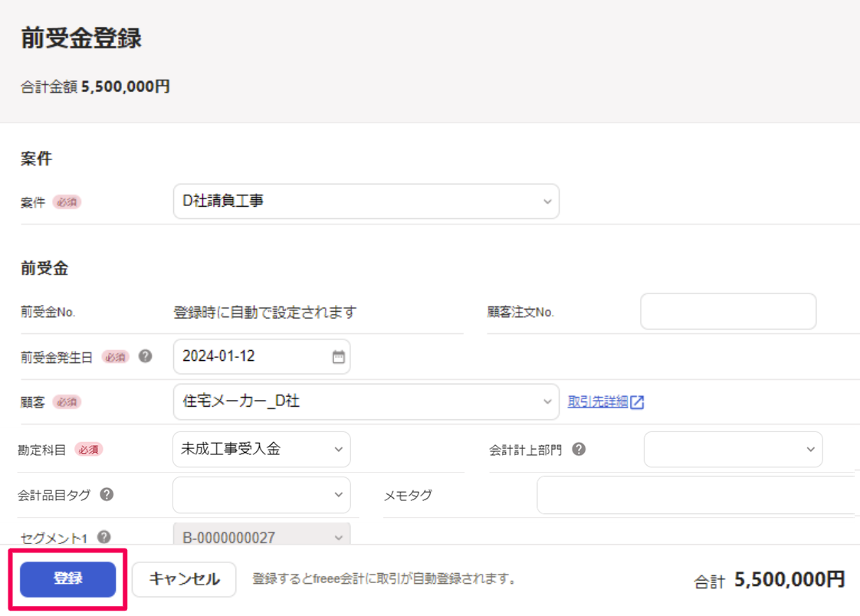Open the 会計品目タグ dropdown
The height and width of the screenshot is (616, 860).
tap(261, 495)
